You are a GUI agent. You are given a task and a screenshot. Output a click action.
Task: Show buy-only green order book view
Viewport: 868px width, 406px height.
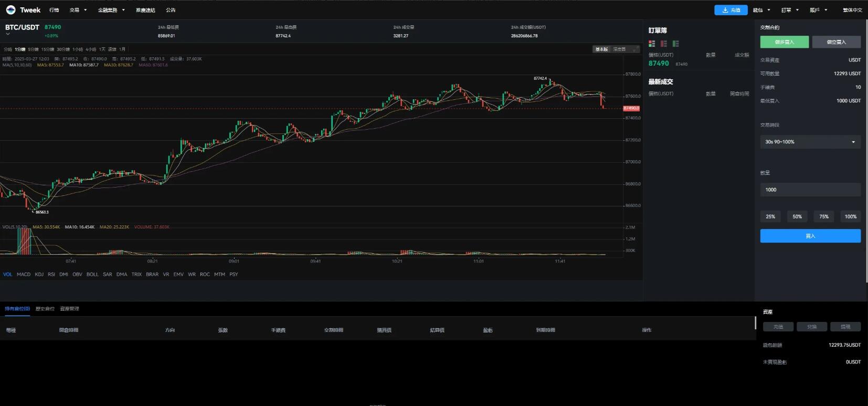[676, 44]
